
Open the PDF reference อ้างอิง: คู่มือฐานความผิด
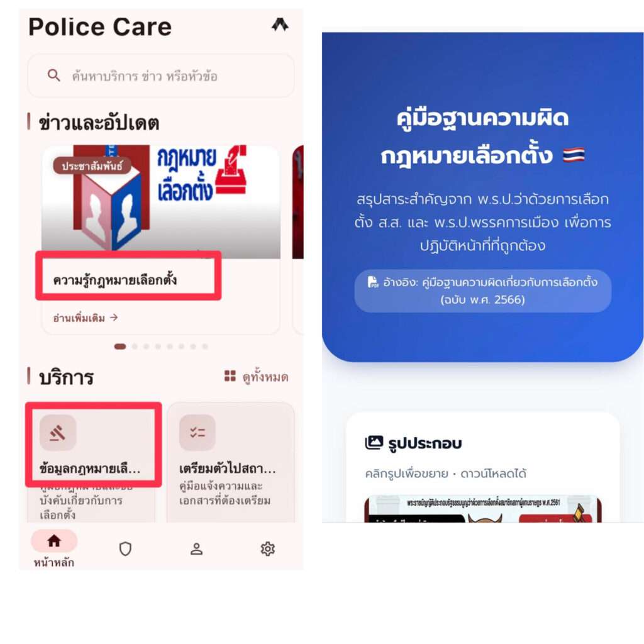[x=482, y=291]
